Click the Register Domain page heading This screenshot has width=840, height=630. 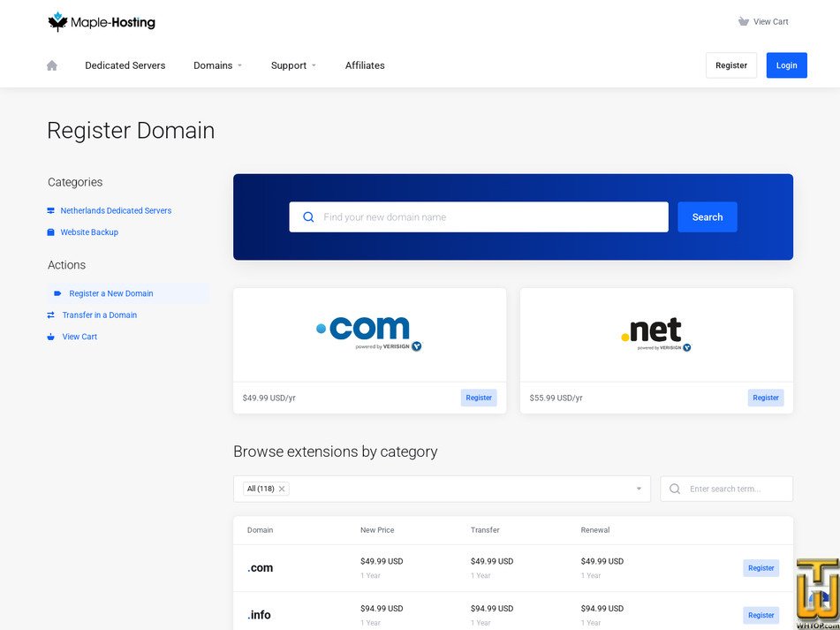tap(131, 131)
